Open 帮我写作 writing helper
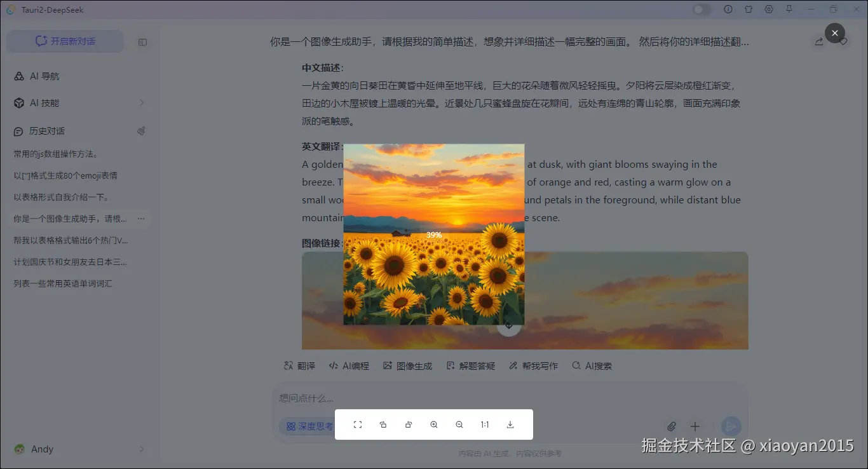868x469 pixels. coord(533,365)
